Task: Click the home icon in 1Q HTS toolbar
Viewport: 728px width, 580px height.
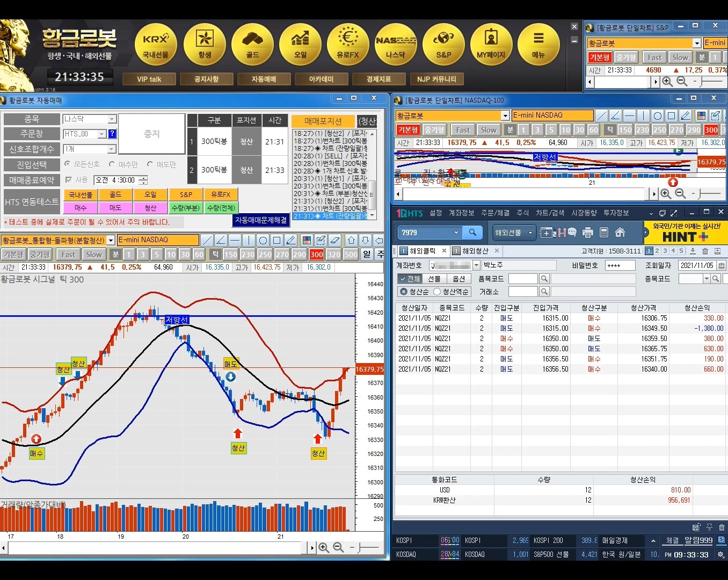Action: [x=620, y=233]
